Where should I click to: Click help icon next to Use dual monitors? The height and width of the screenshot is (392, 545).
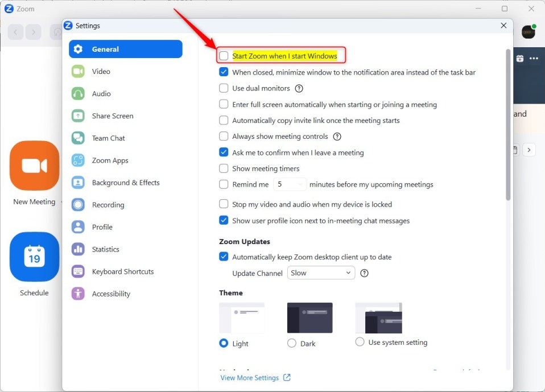pyautogui.click(x=299, y=89)
